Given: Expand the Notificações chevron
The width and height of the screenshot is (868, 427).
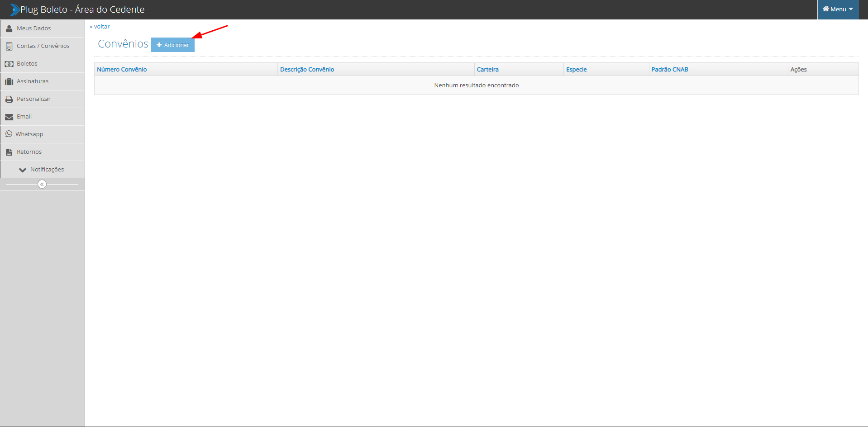Looking at the screenshot, I should [x=23, y=170].
